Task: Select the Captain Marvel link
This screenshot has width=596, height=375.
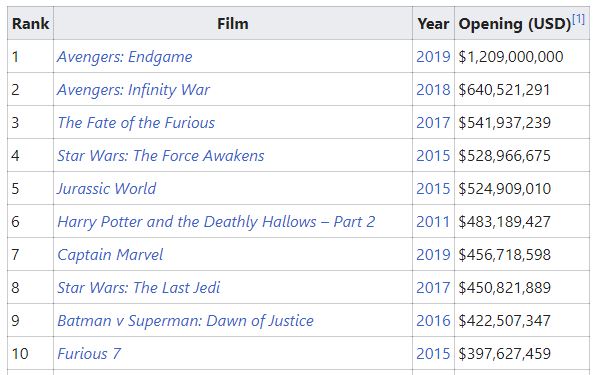Action: click(x=110, y=255)
